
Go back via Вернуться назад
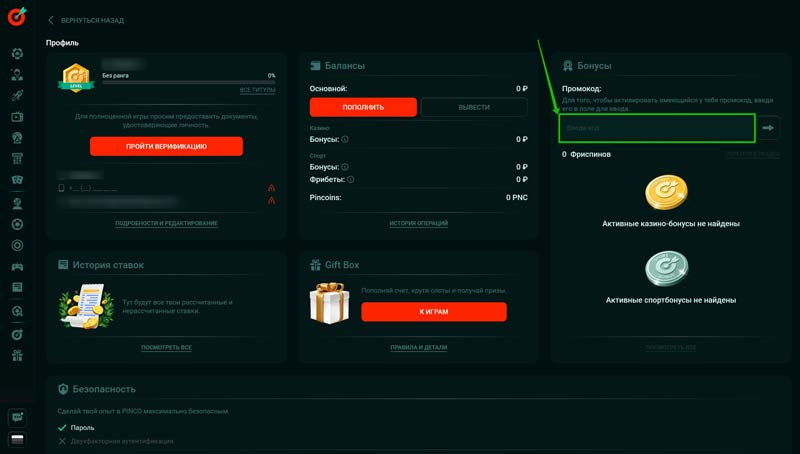point(86,20)
